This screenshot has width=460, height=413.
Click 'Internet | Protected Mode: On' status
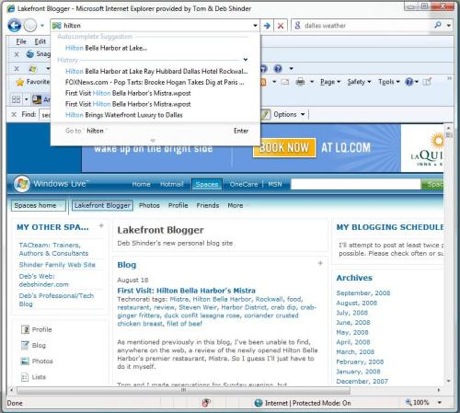pos(303,403)
